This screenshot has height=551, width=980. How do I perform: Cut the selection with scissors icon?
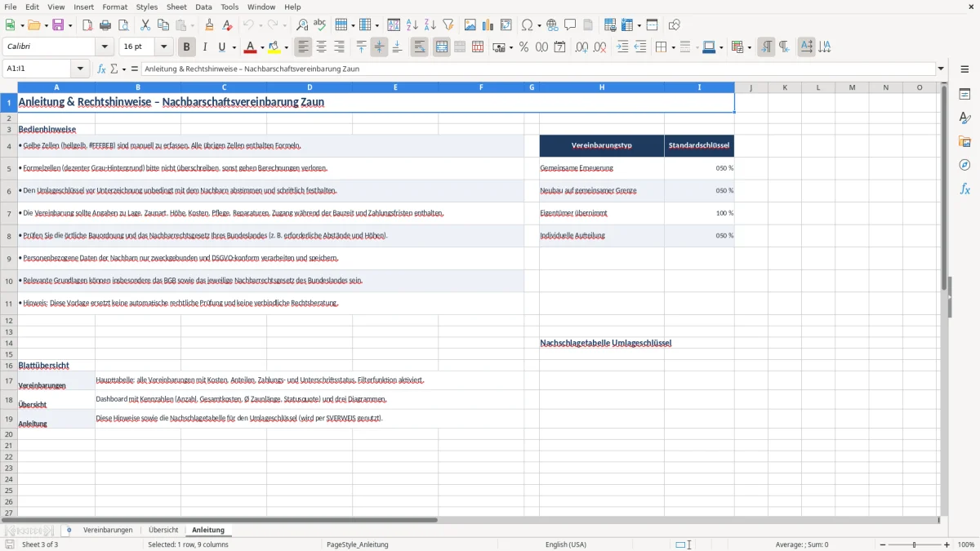pyautogui.click(x=145, y=25)
